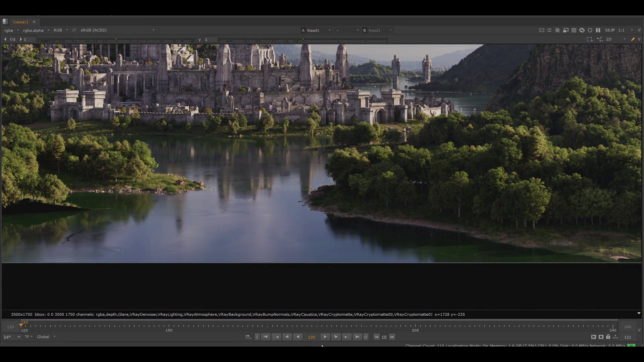Open the A input Read1 menu
The image size is (644, 362).
pos(316,30)
